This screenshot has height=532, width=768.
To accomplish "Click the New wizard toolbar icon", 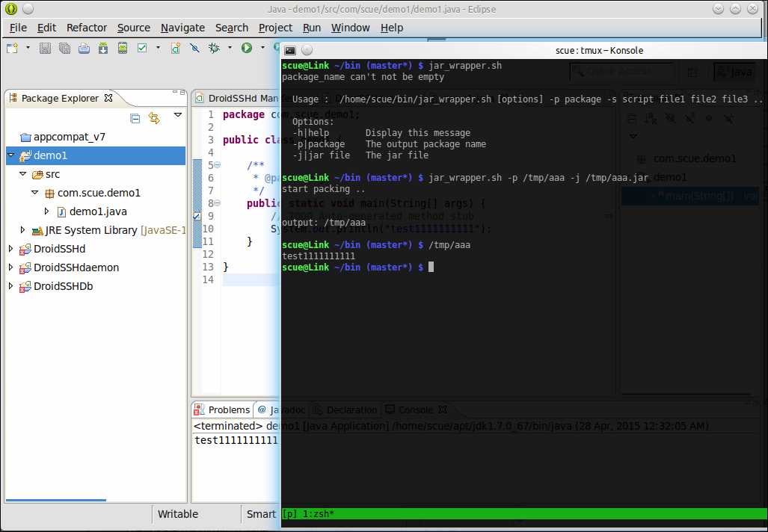I will coord(12,48).
